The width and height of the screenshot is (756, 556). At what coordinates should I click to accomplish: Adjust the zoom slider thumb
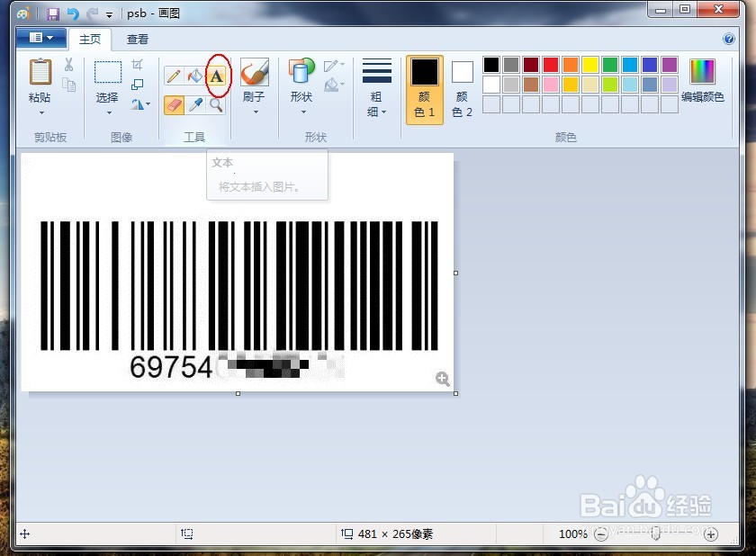[x=656, y=534]
